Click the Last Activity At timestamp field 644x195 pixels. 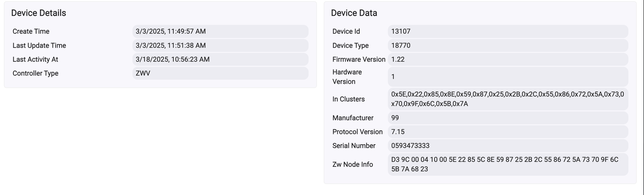220,59
